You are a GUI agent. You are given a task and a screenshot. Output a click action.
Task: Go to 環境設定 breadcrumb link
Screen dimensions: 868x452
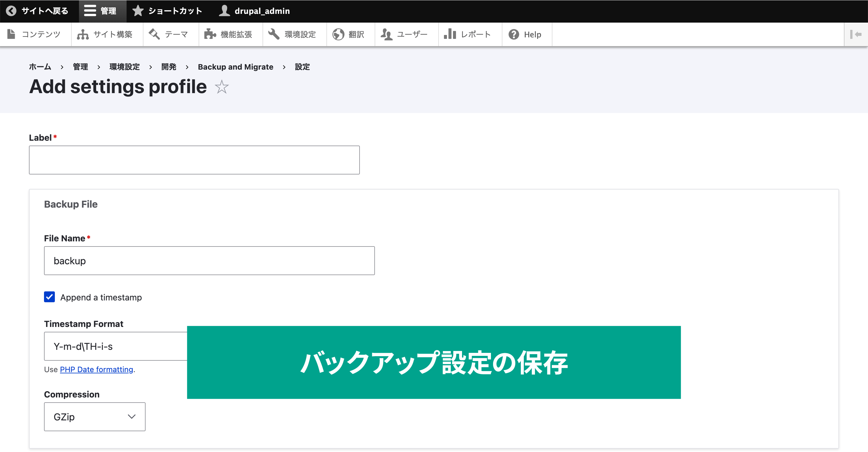coord(124,67)
